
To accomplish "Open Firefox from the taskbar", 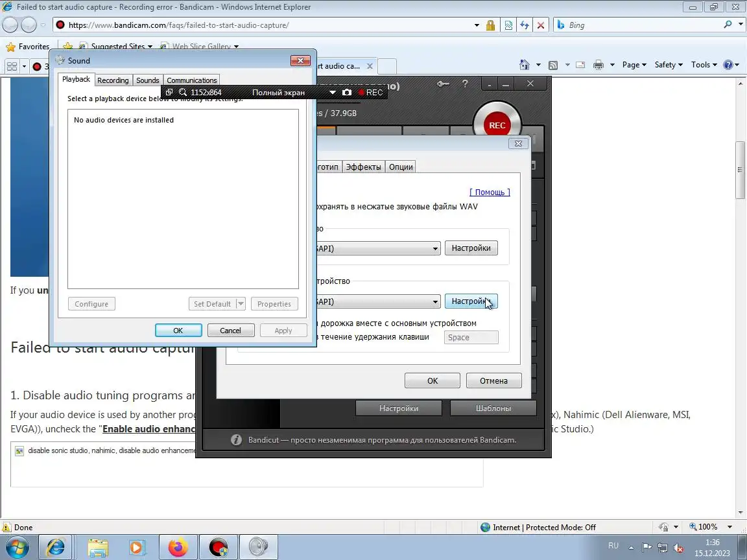I will [x=178, y=547].
